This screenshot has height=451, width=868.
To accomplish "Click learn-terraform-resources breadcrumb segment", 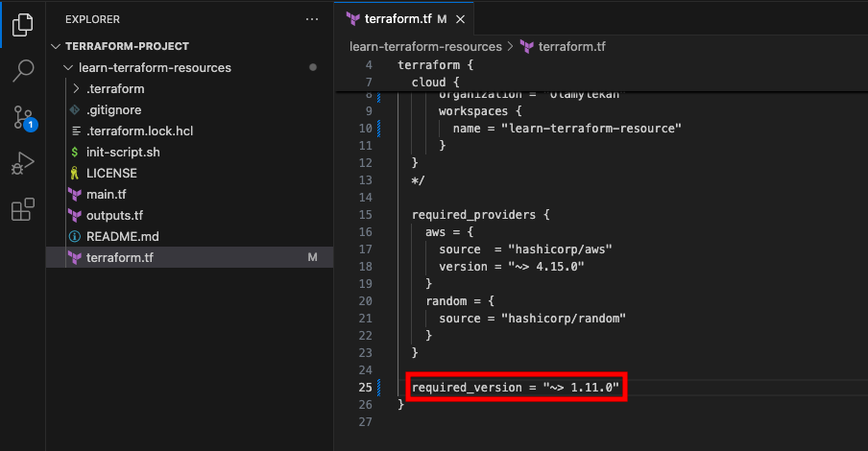I will pyautogui.click(x=425, y=46).
